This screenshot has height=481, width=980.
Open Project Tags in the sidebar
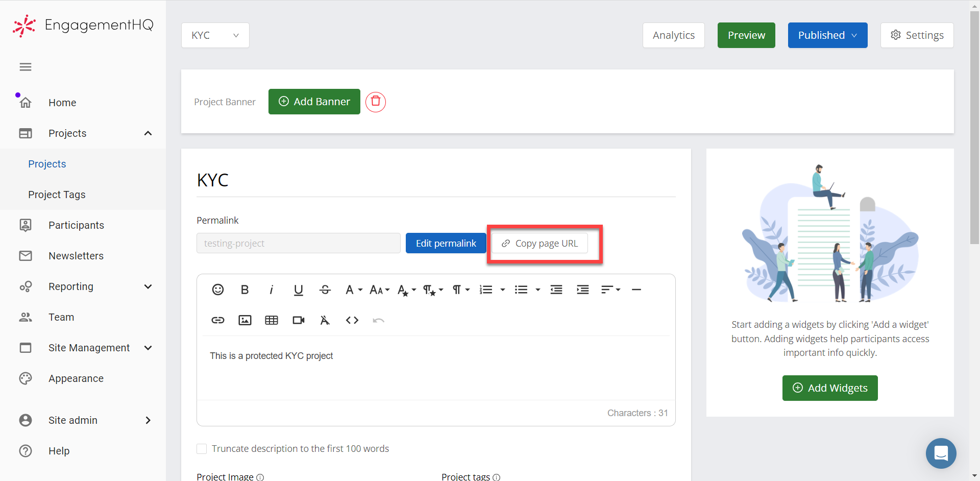click(x=57, y=195)
